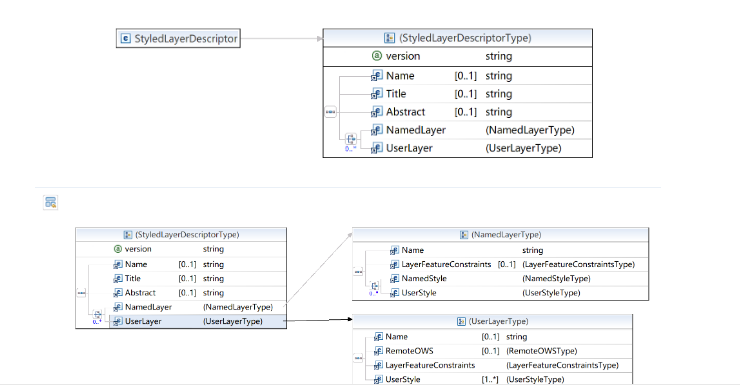Select the Abstract row label in the upper StyledLayerDescriptorType box

click(405, 112)
